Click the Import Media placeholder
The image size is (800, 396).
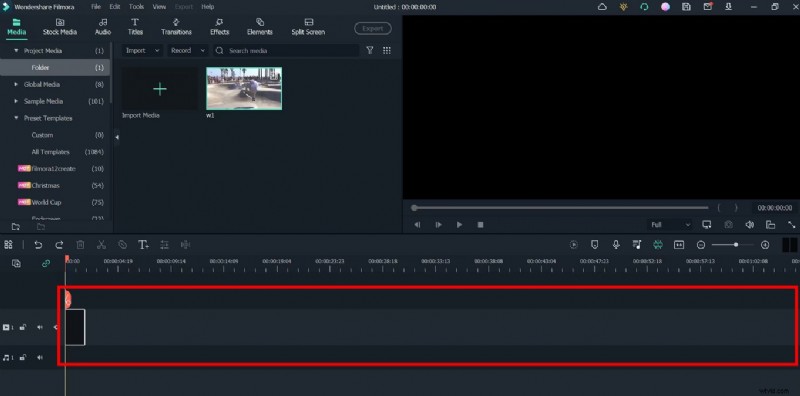160,89
